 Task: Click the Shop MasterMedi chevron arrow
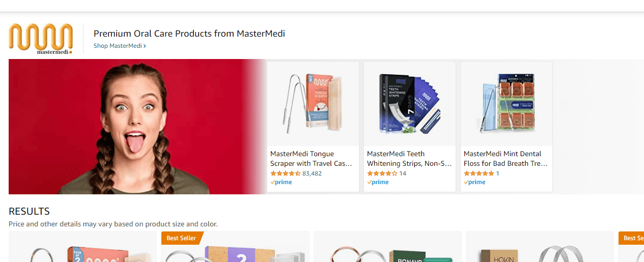point(145,46)
